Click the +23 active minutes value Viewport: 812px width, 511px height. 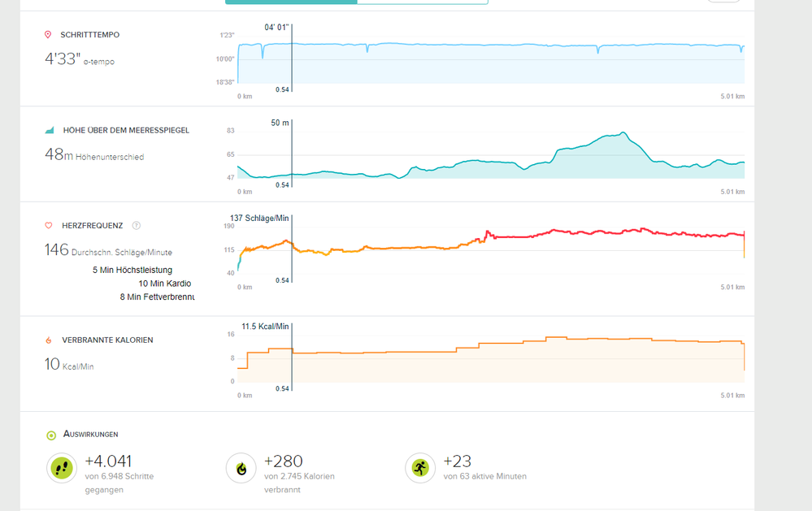(x=458, y=461)
